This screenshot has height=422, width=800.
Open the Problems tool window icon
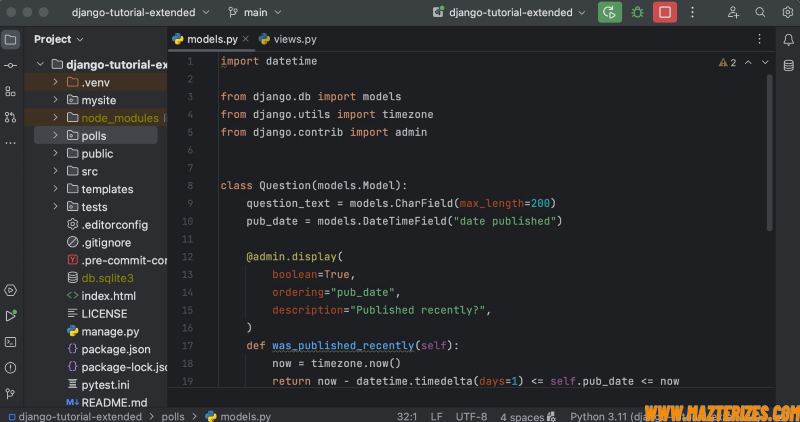10,367
